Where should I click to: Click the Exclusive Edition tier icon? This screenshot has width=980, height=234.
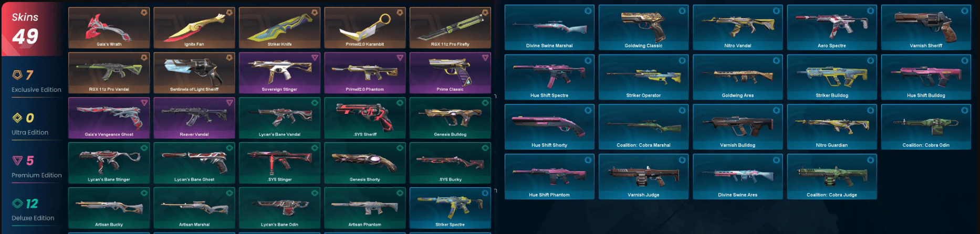[x=17, y=75]
